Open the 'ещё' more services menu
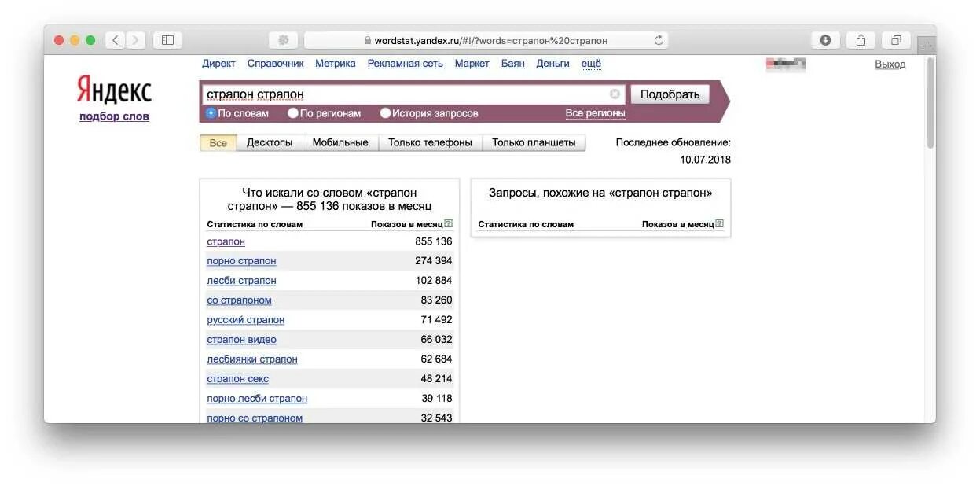 tap(591, 64)
